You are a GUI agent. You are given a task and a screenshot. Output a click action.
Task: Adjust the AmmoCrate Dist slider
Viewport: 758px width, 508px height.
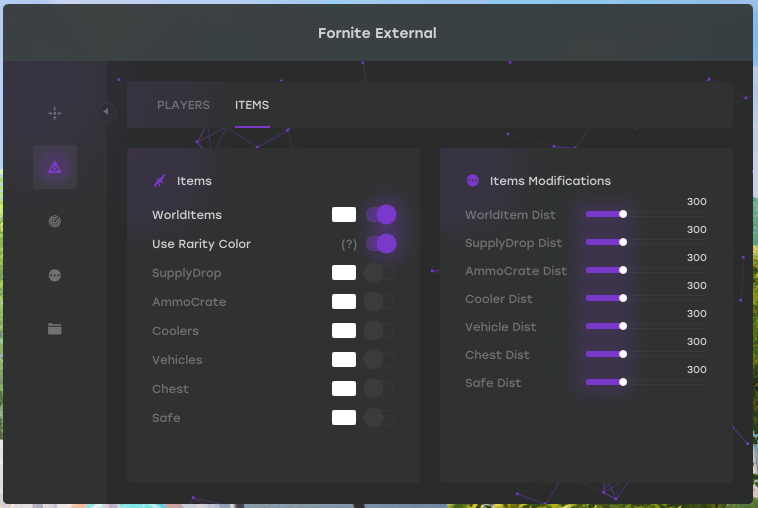(646, 270)
